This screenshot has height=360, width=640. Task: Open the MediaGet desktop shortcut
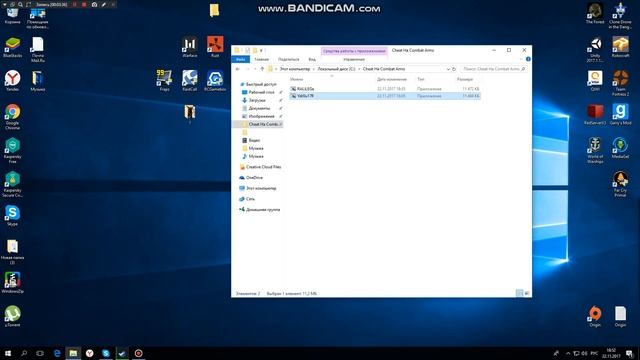620,148
